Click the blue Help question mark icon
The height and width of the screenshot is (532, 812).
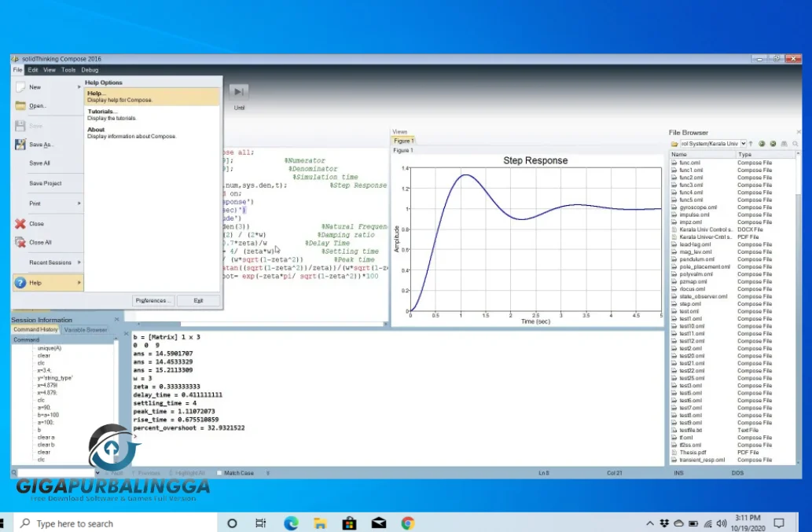20,283
